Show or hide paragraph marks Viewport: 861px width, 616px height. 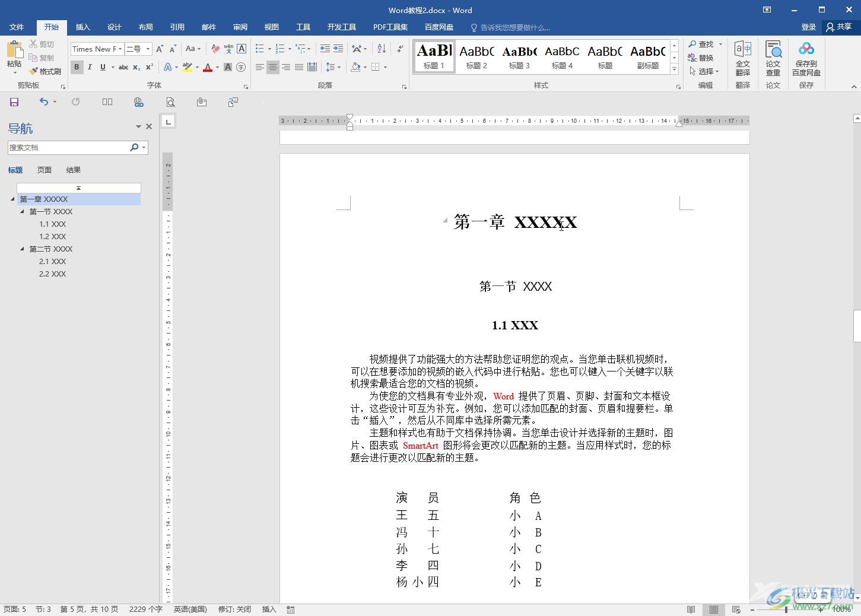tap(401, 49)
